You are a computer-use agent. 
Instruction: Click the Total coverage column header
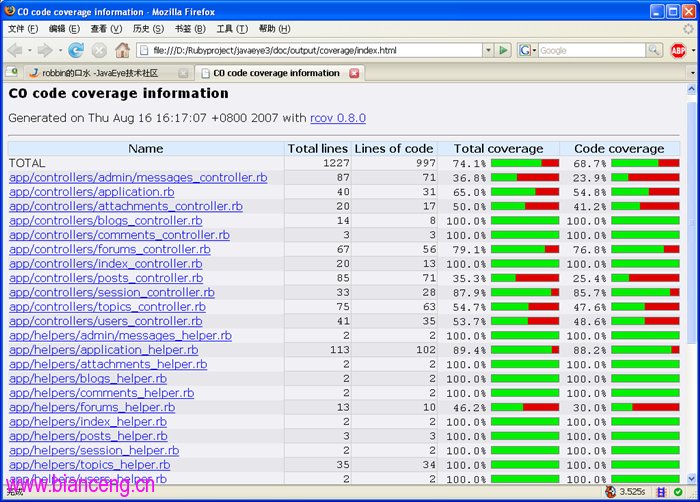pyautogui.click(x=499, y=149)
